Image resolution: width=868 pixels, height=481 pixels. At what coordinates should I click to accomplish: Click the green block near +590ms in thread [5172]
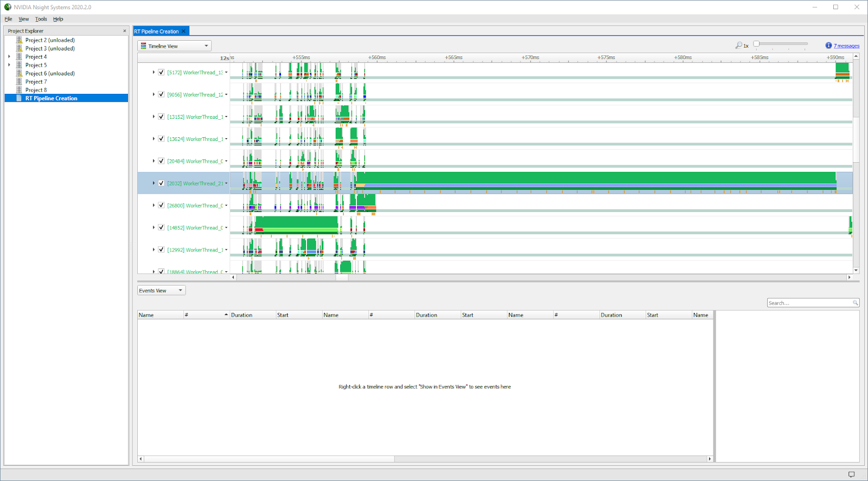click(842, 68)
